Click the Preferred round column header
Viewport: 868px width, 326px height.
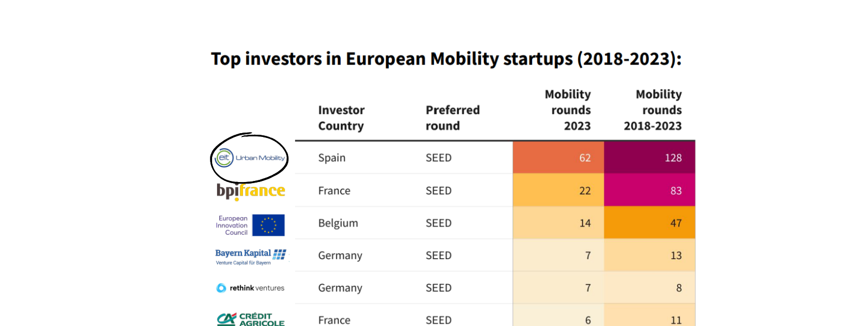pos(452,118)
